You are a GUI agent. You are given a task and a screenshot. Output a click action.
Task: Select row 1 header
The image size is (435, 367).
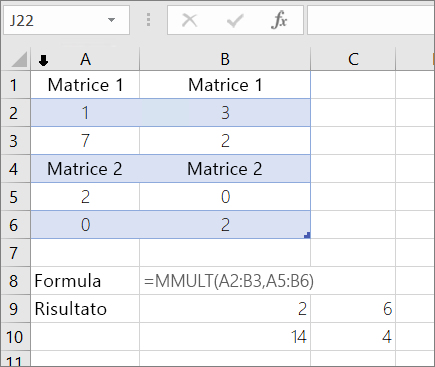click(x=16, y=85)
